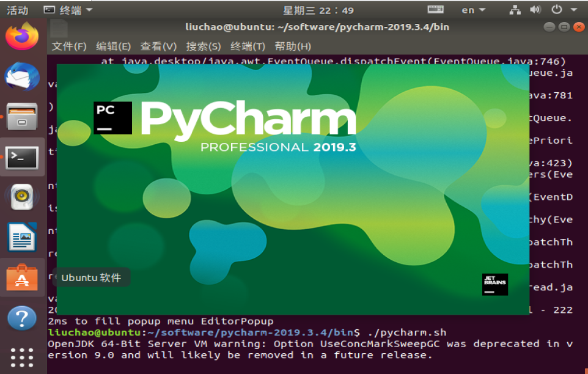Show applications grid at dock bottom
This screenshot has height=374, width=588.
click(x=22, y=358)
